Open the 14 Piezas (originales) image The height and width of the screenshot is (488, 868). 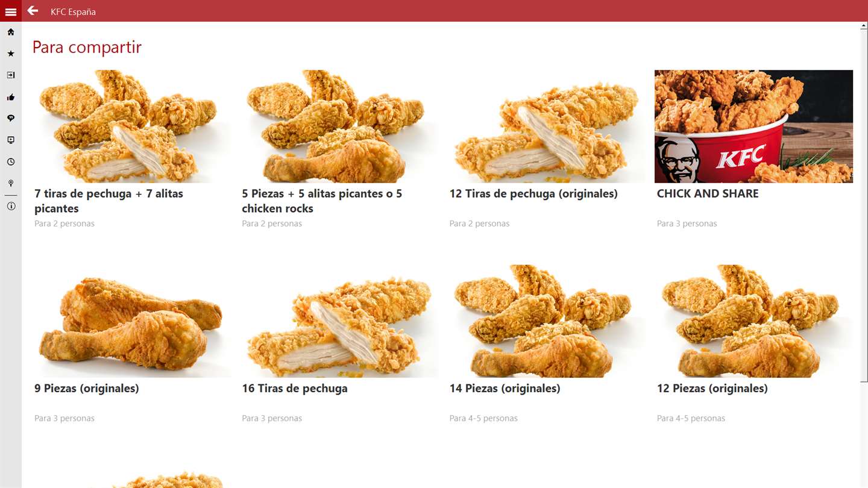(x=546, y=321)
